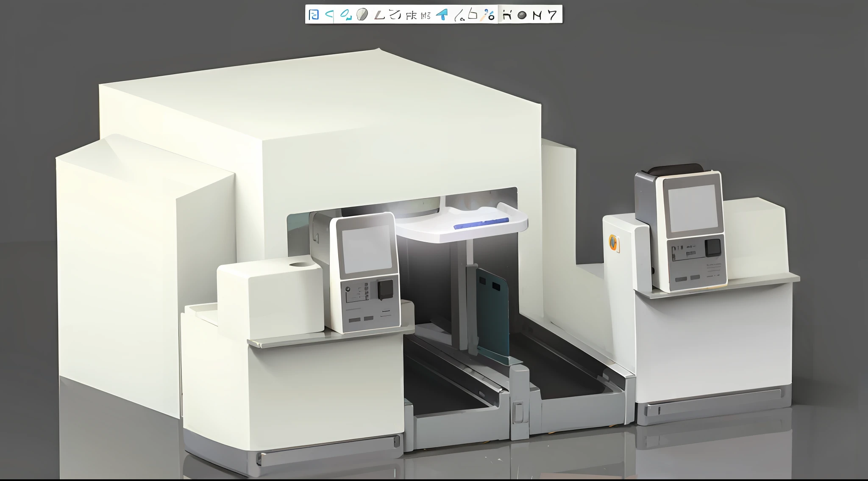Click the black H-shaped toolbar icon
Image resolution: width=868 pixels, height=481 pixels.
coord(507,15)
